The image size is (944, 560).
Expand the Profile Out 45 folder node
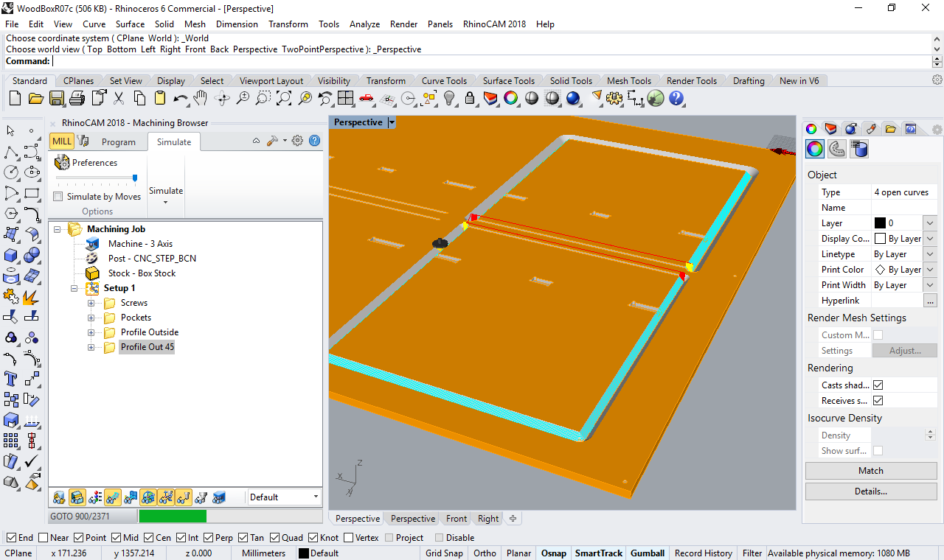click(91, 347)
